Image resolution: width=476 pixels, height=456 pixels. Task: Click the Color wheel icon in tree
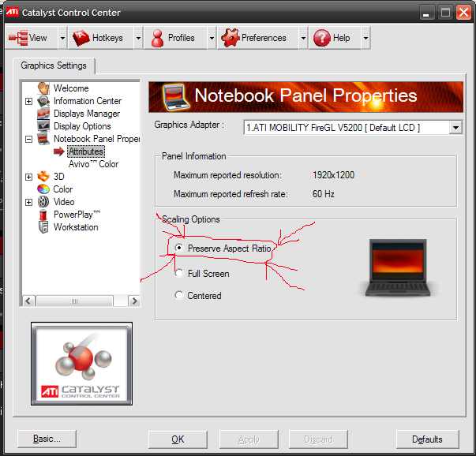(43, 189)
